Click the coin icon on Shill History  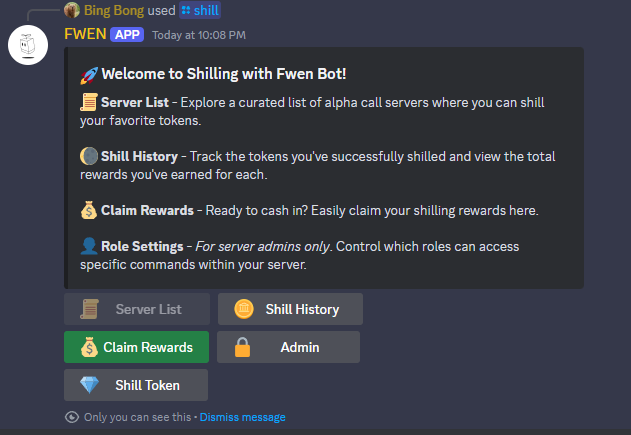pyautogui.click(x=242, y=309)
